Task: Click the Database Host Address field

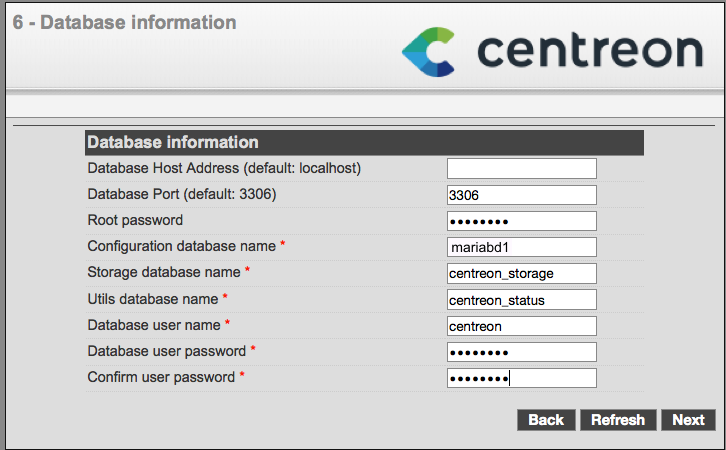Action: 521,168
